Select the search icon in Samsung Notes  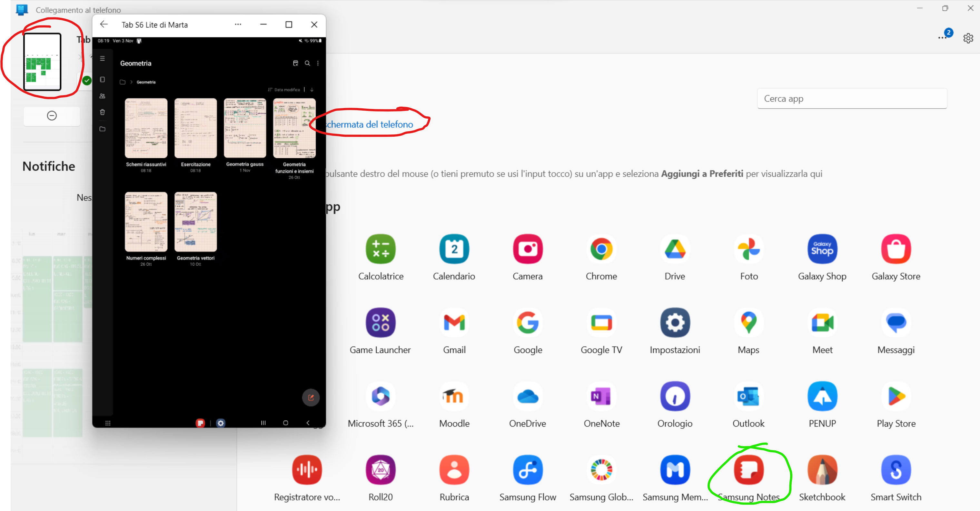tap(307, 63)
